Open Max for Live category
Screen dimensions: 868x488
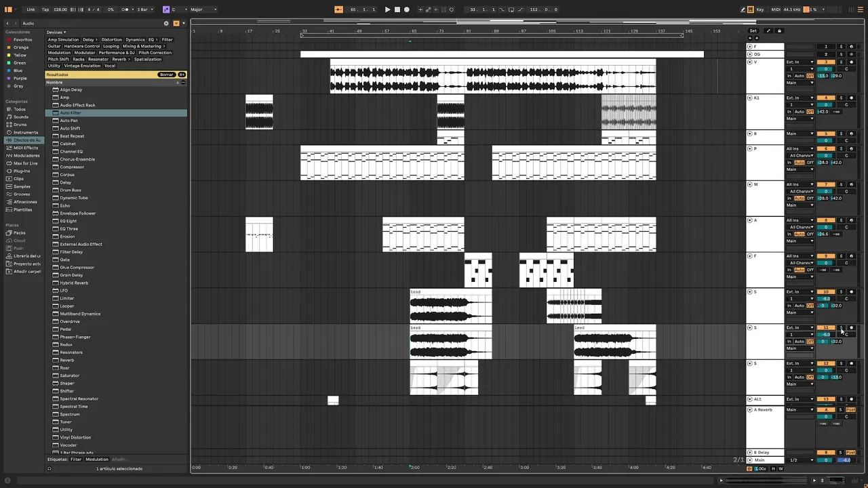point(26,163)
